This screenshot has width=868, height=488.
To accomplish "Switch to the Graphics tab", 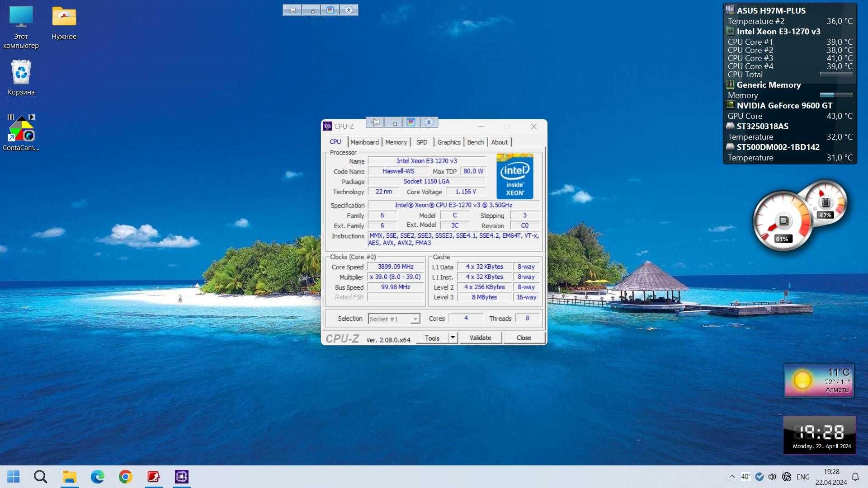I will click(x=449, y=142).
